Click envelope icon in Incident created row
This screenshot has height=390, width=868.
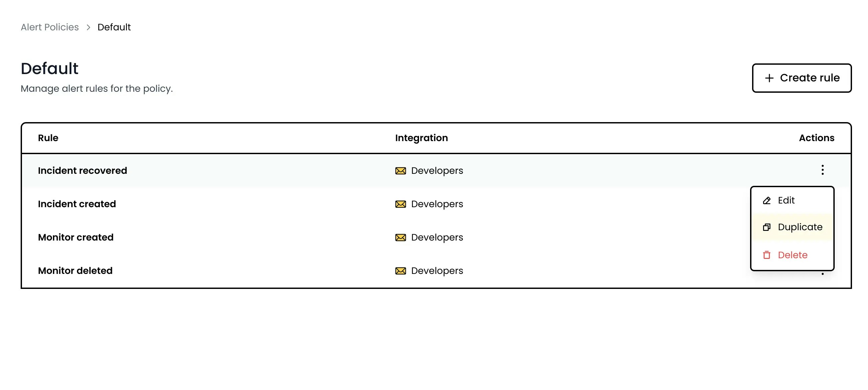point(400,204)
